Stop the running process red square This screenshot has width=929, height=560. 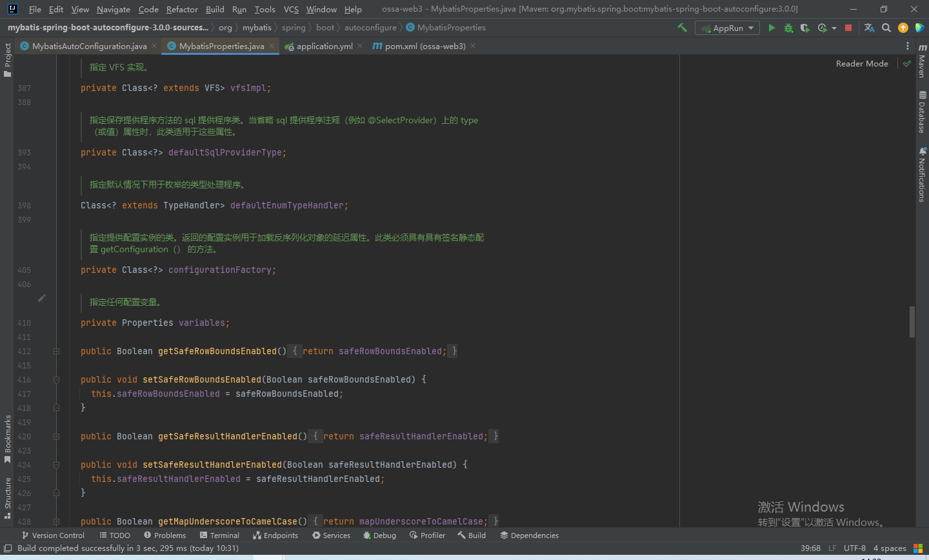[x=848, y=28]
